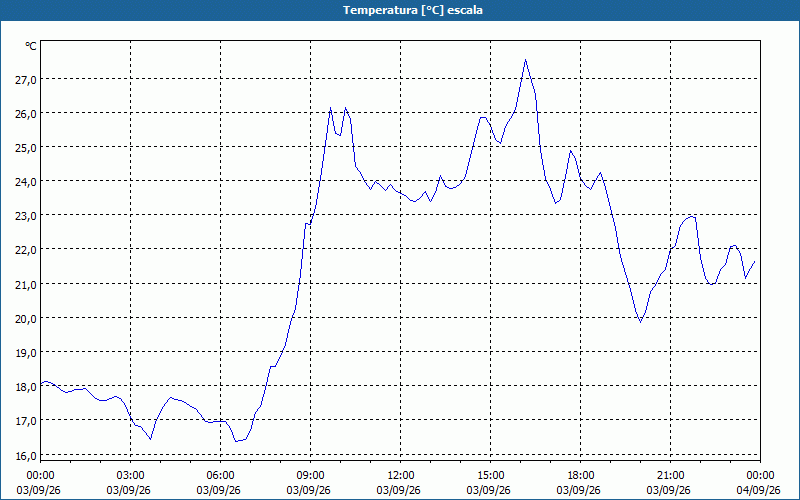Click the 04/09/26 date label
Screen dimensions: 800x500
[x=759, y=490]
